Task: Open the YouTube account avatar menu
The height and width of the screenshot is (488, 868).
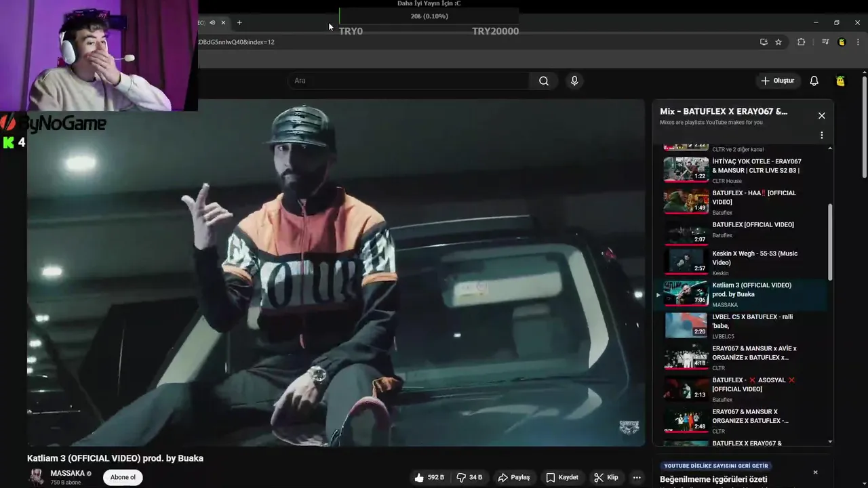Action: pyautogui.click(x=840, y=81)
